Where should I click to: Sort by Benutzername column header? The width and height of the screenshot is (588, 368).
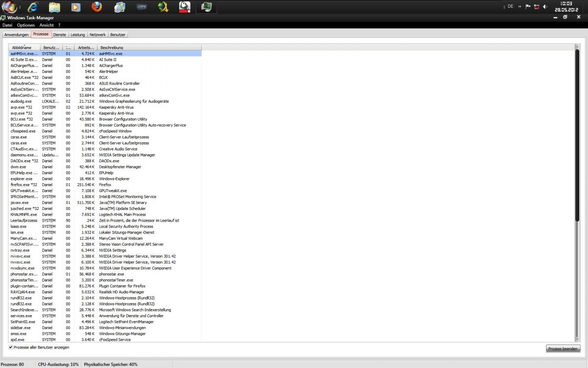pos(51,47)
